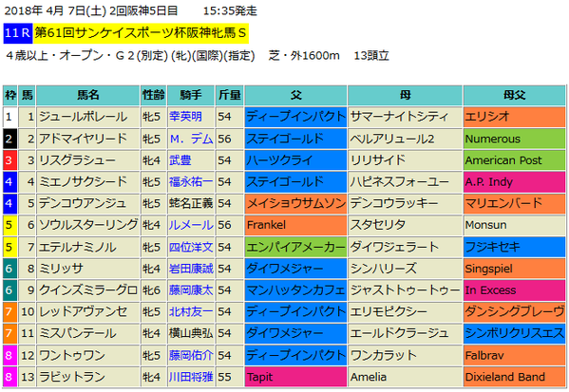Click the 斤量 column header
The image size is (569, 392).
pyautogui.click(x=229, y=95)
